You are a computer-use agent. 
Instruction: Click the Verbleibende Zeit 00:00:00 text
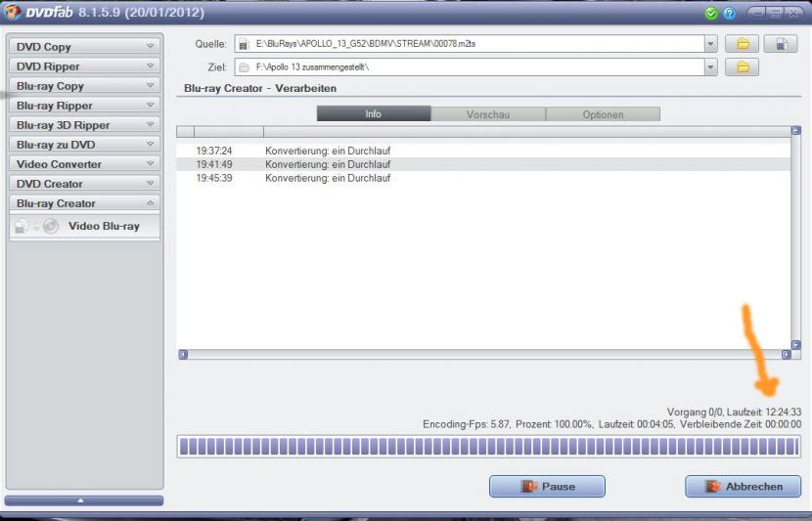pyautogui.click(x=741, y=425)
